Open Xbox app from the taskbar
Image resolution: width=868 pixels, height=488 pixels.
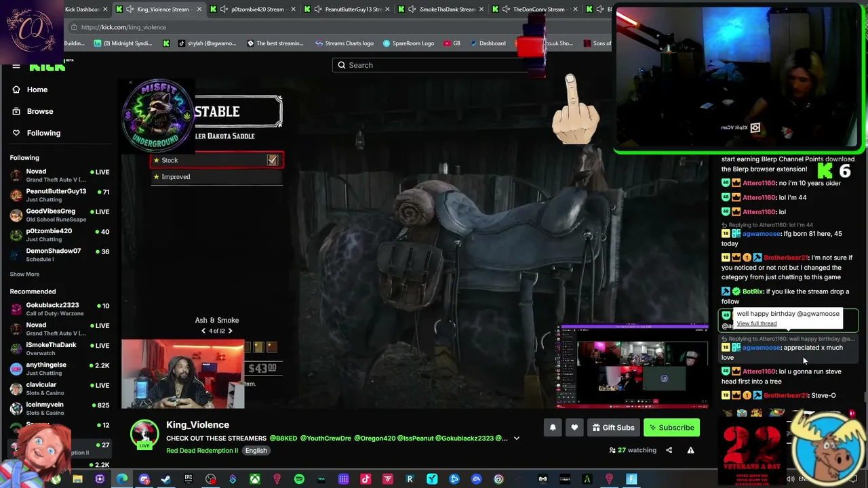(x=254, y=479)
